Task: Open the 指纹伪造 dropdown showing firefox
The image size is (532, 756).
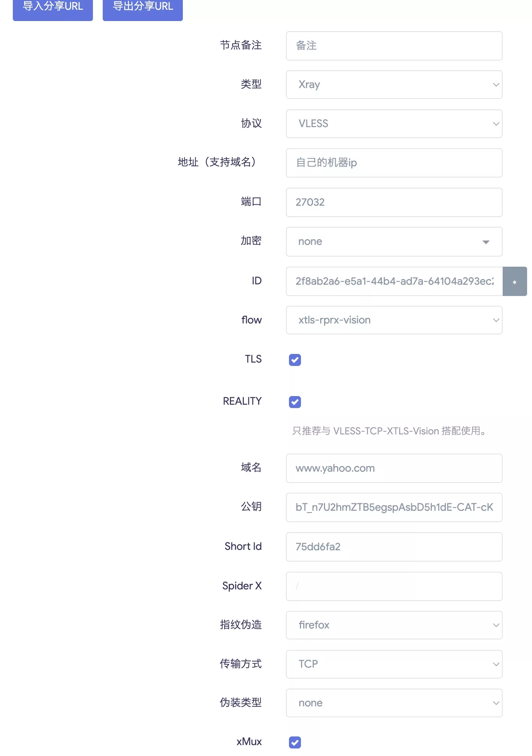Action: 394,625
